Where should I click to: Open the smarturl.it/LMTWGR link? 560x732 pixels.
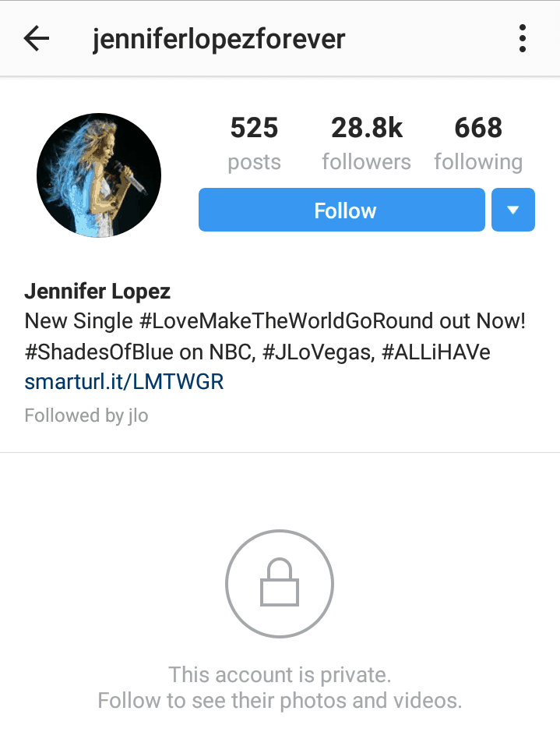pyautogui.click(x=124, y=382)
